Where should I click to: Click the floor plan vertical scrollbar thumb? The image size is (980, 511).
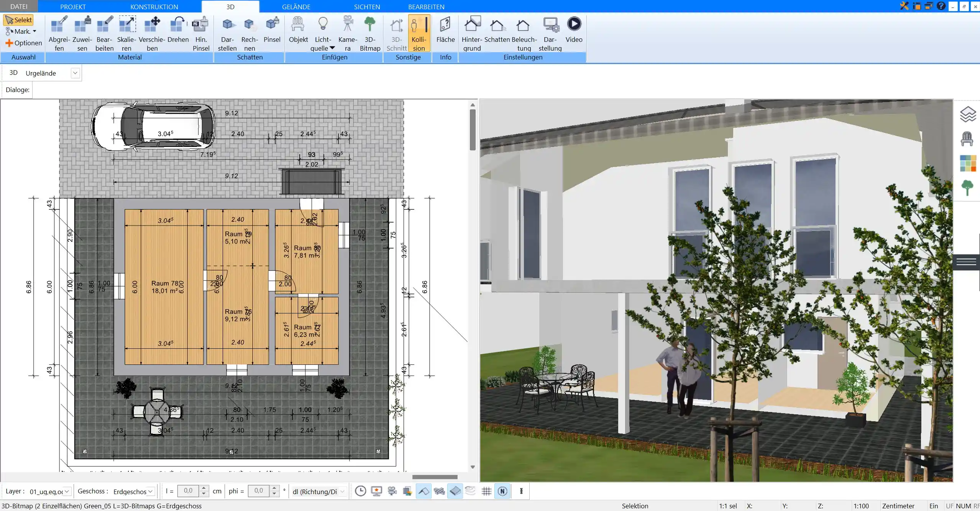tap(473, 129)
